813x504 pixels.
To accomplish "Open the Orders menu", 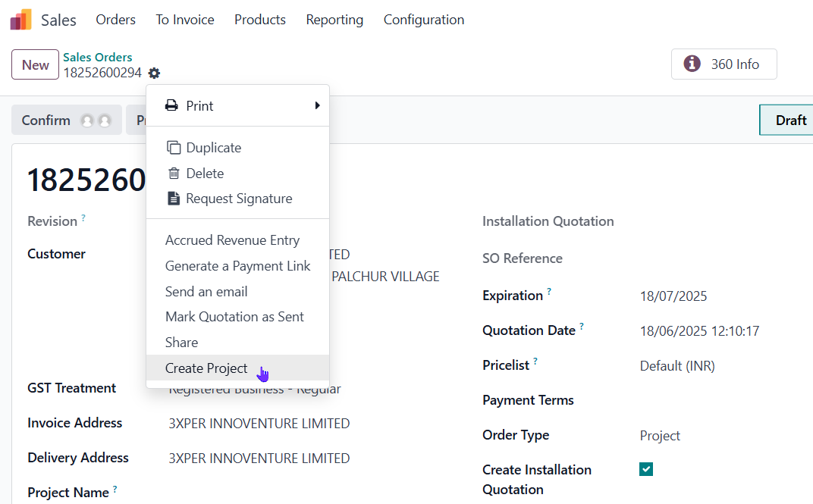I will click(115, 20).
